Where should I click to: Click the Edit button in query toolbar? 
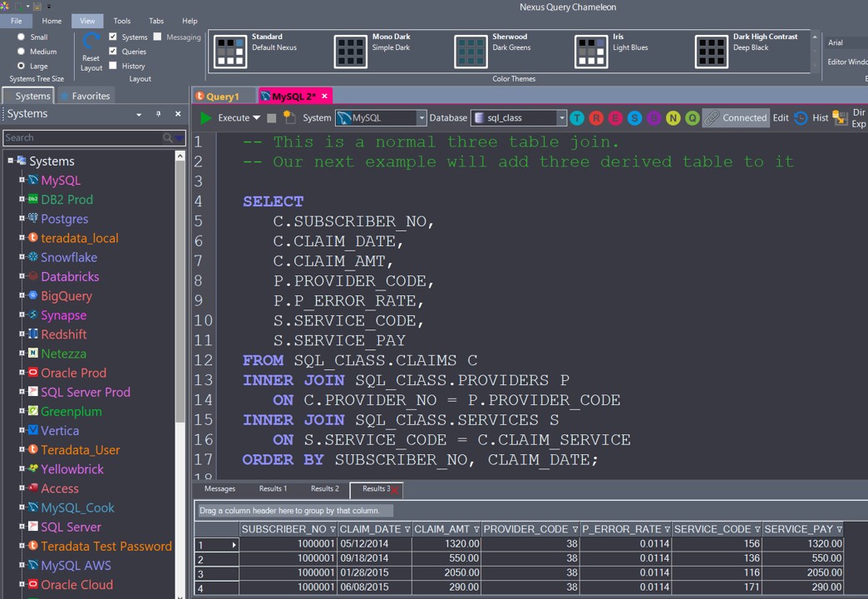pos(780,118)
